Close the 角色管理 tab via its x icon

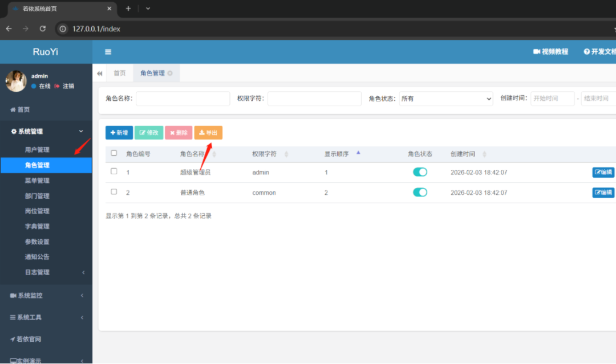click(170, 73)
